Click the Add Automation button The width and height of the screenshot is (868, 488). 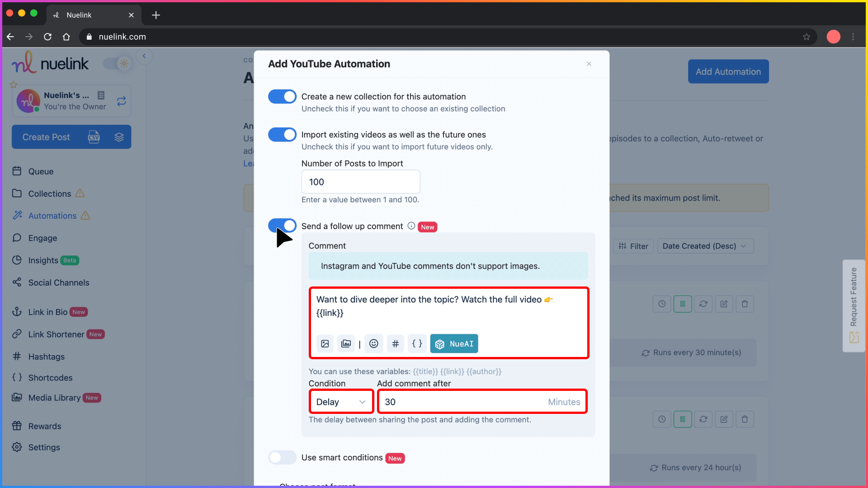(x=728, y=71)
